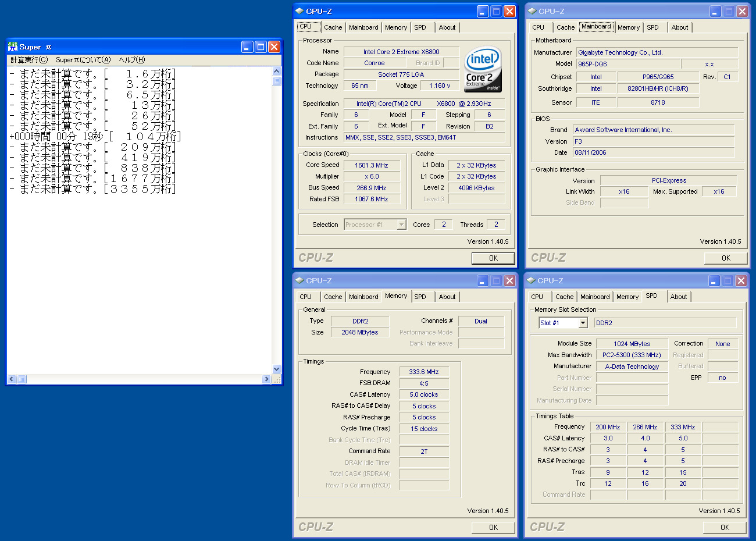756x541 pixels.
Task: Select the About tab in the SPD window
Action: tap(678, 297)
